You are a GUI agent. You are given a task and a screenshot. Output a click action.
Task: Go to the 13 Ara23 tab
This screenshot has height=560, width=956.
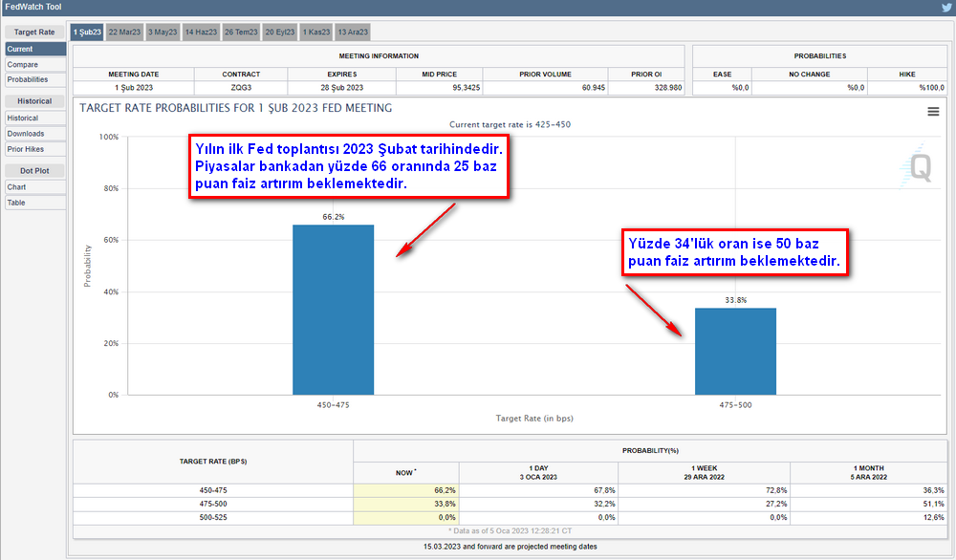coord(353,32)
